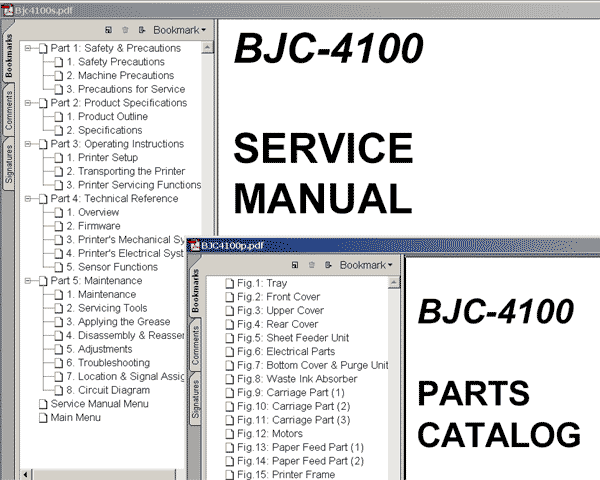The height and width of the screenshot is (480, 600).
Task: Open bookmark '3. Printer Servicing Functions'
Action: [134, 185]
